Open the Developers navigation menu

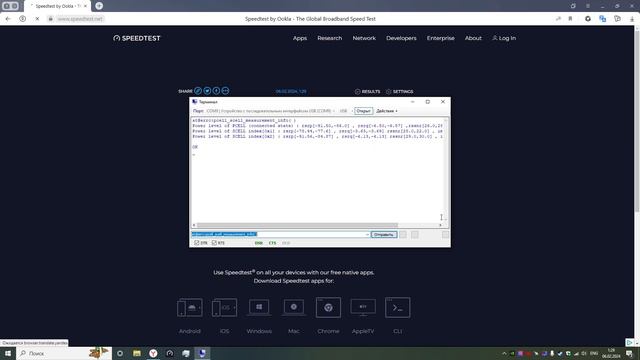(x=401, y=38)
